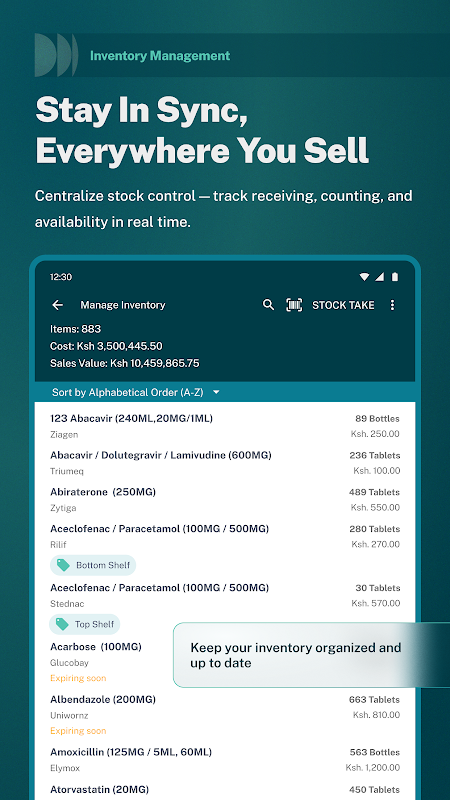Tap the Ksh. 270.00 price
The width and height of the screenshot is (450, 800).
(x=376, y=544)
